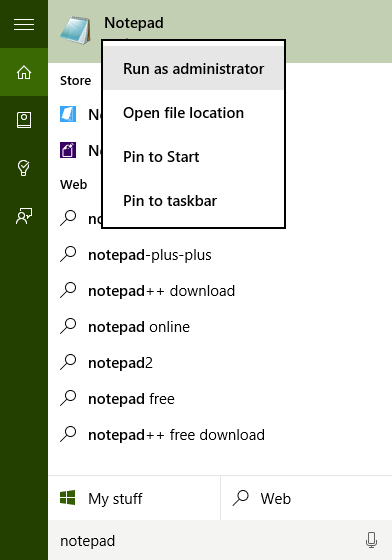Click magnifier icon beside notepad2

point(68,362)
